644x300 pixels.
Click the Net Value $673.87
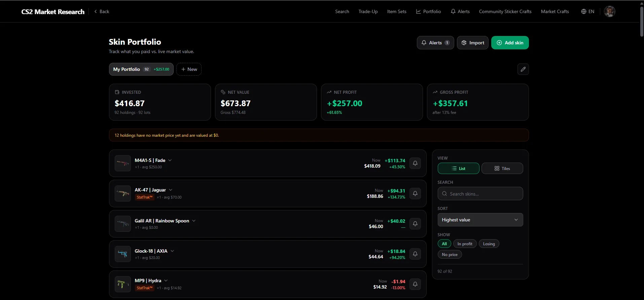click(236, 103)
